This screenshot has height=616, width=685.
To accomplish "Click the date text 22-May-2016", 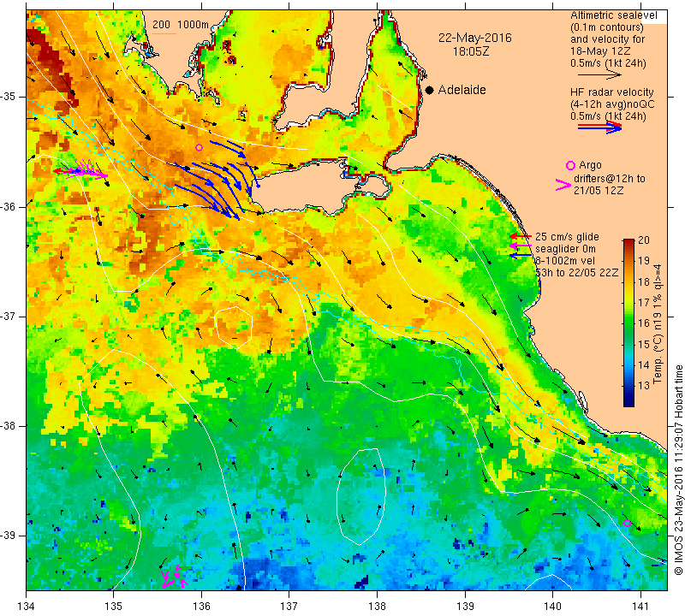I will tap(475, 38).
